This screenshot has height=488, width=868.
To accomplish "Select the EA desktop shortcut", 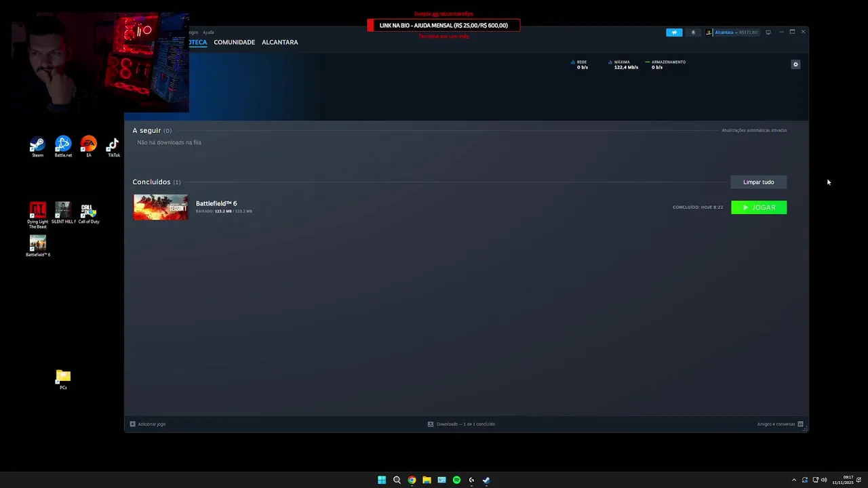I will pos(89,146).
